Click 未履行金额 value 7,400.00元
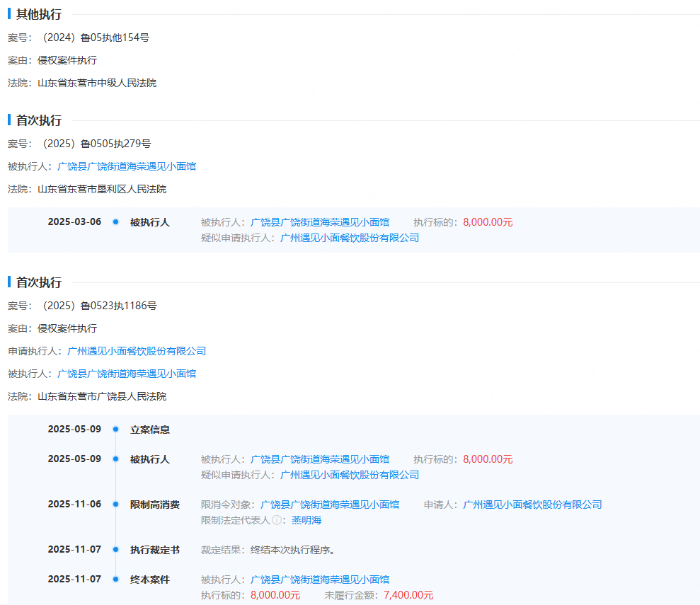The image size is (700, 605). tap(408, 595)
